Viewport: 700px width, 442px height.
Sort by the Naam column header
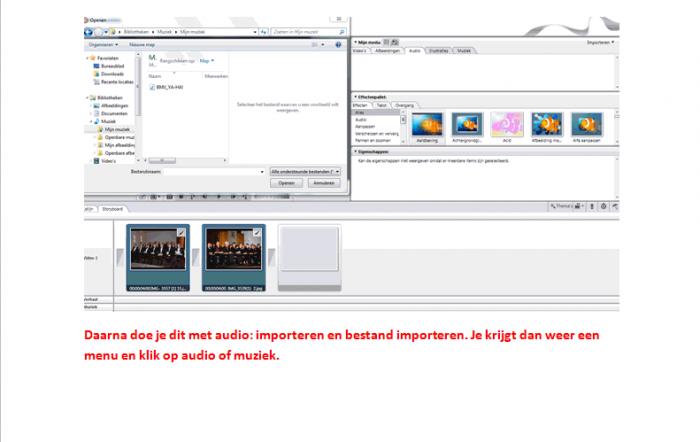[155, 76]
